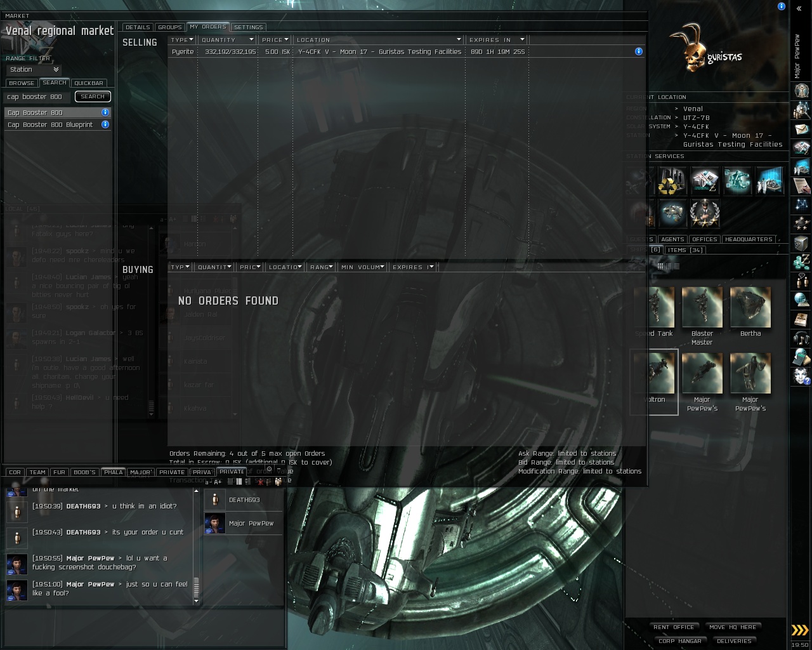812x650 pixels.
Task: Open the Fitting station service icon
Action: (672, 213)
